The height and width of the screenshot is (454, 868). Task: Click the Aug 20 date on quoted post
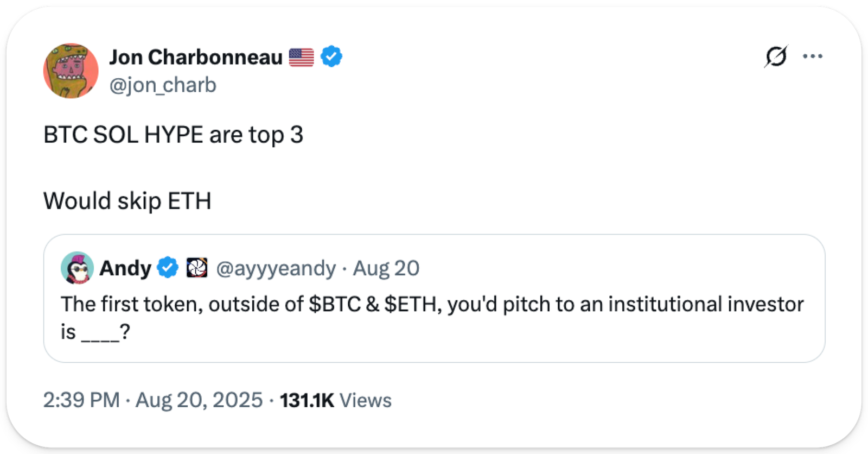coord(386,268)
